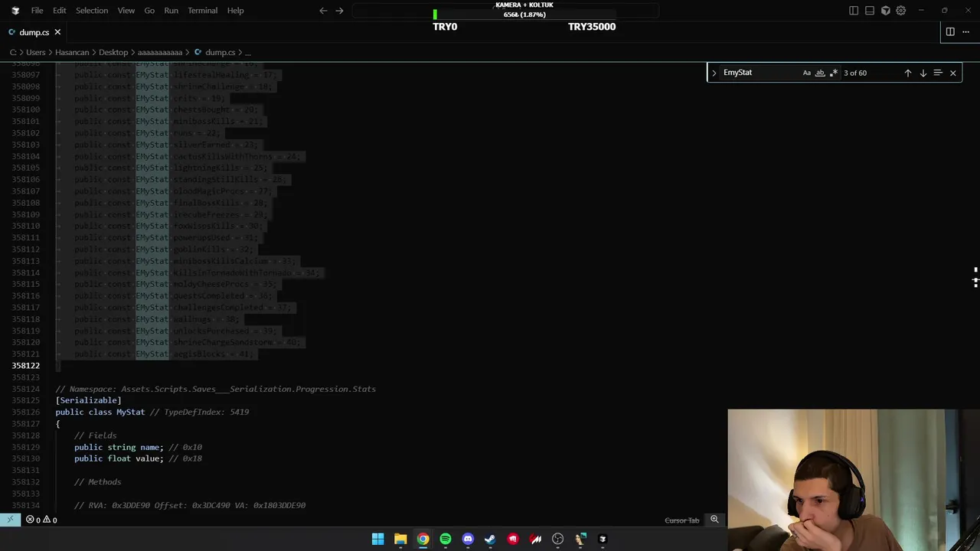The width and height of the screenshot is (980, 551).
Task: Open the Cursor application logo menu
Action: (15, 11)
